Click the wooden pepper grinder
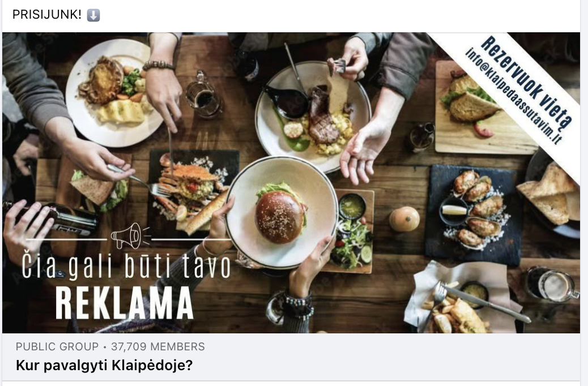The image size is (588, 386). (404, 219)
